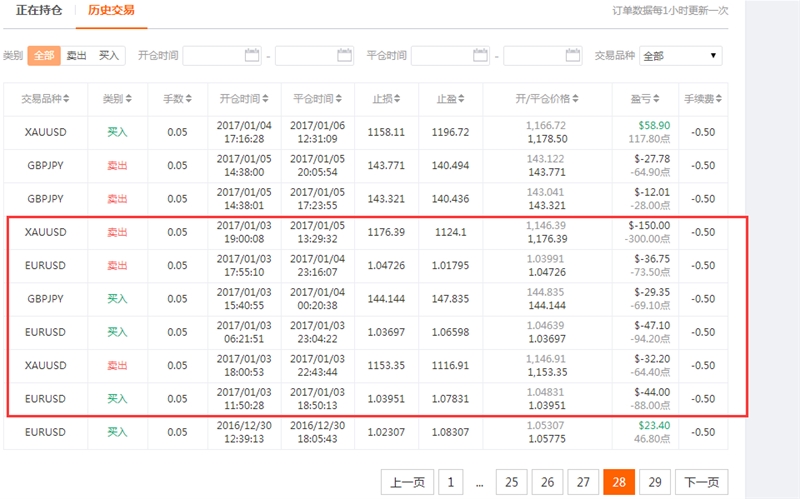800x499 pixels.
Task: Sort table by 止盈 column arrows
Action: point(461,98)
